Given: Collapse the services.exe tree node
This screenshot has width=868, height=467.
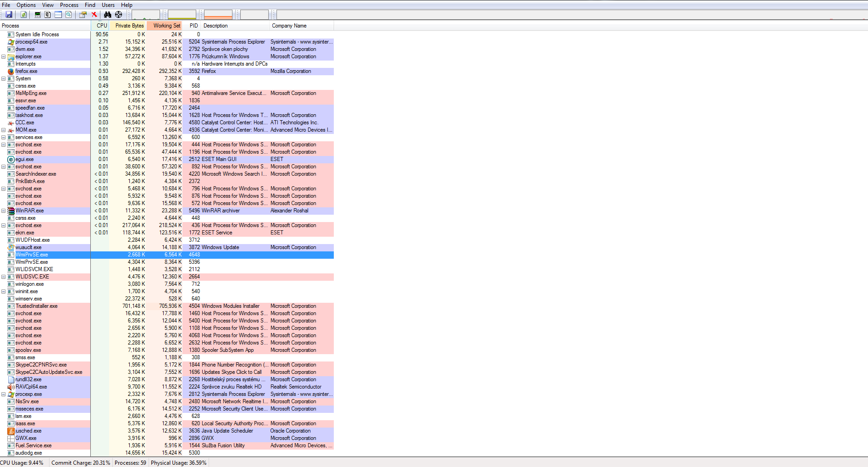Looking at the screenshot, I should pyautogui.click(x=4, y=137).
